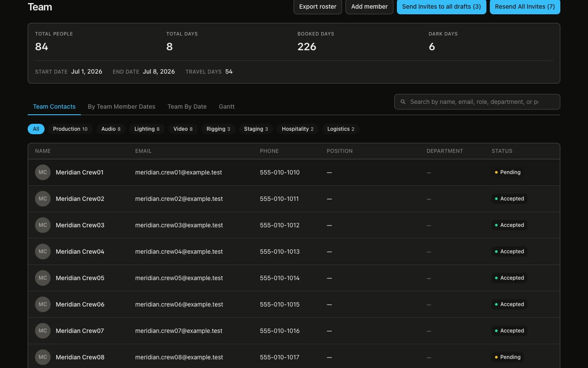The width and height of the screenshot is (588, 368).
Task: Click the avatar of Meridian Crew01
Action: click(43, 172)
